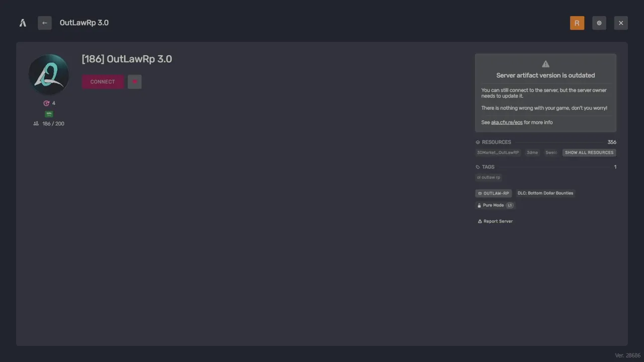
Task: Select the 3DMarket_OutLawRP resource chip
Action: [498, 152]
